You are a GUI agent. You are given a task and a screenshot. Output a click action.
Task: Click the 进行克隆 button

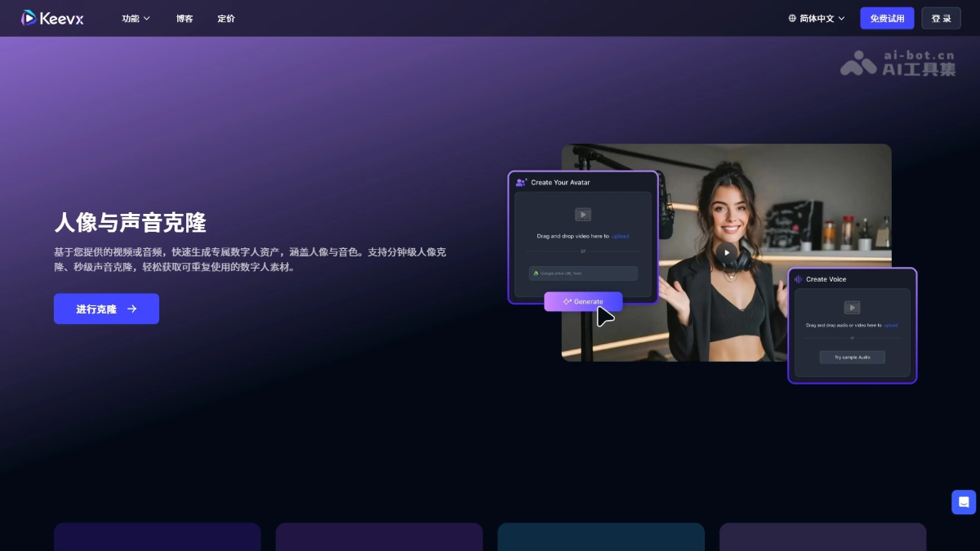(x=106, y=309)
